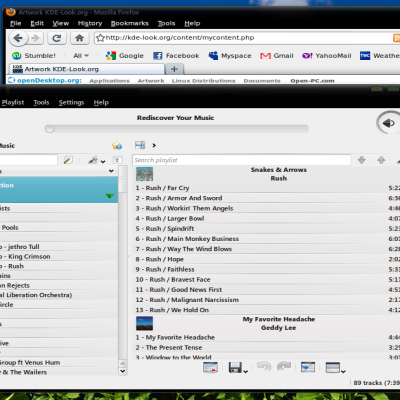Click the Amarok track progress slider
The width and height of the screenshot is (400, 400).
pyautogui.click(x=177, y=129)
